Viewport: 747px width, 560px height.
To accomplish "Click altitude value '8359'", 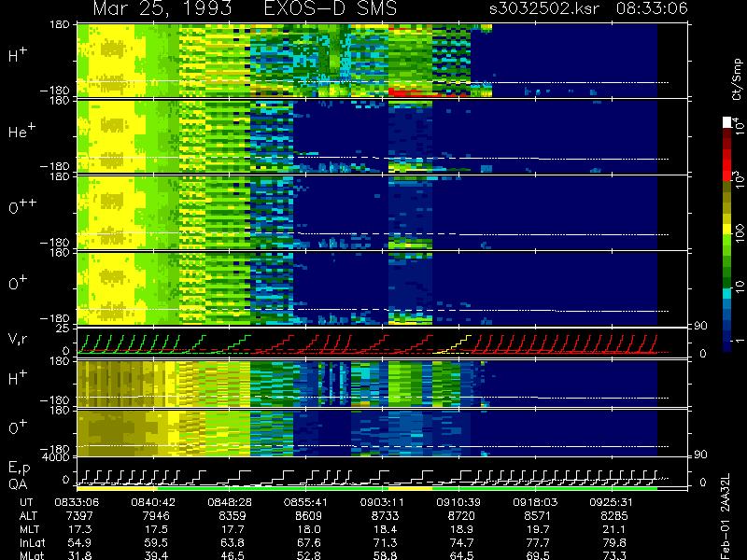I will click(233, 516).
